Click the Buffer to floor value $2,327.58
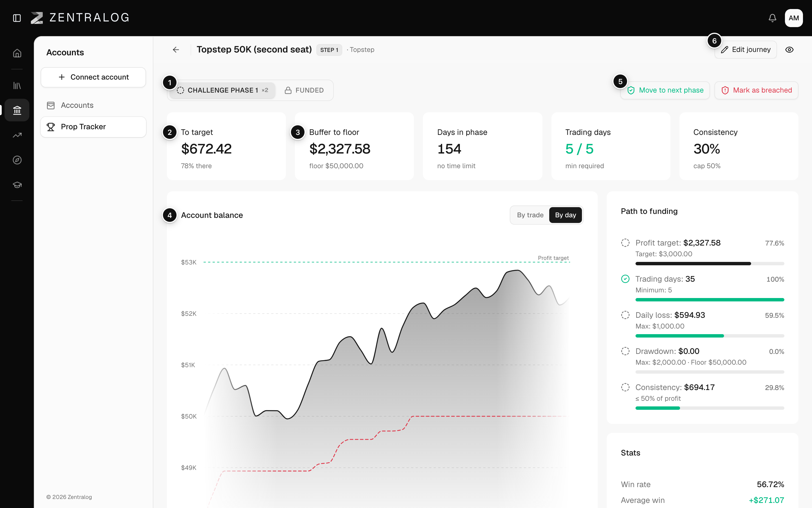812x508 pixels. click(339, 149)
